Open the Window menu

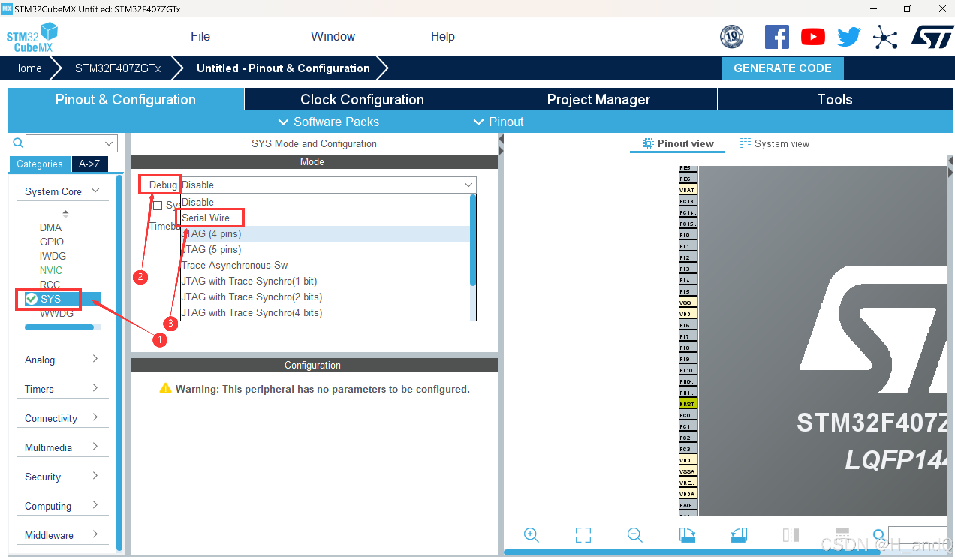(x=333, y=36)
